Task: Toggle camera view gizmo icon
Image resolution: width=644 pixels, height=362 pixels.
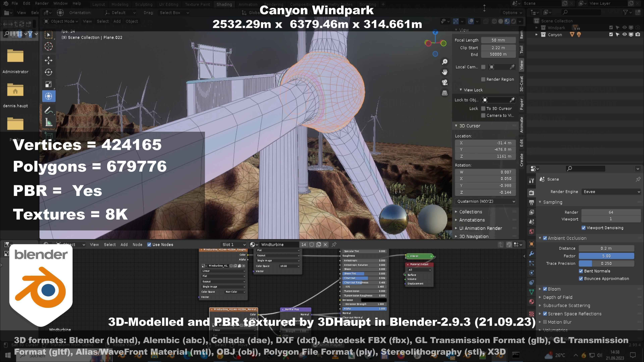Action: [x=444, y=82]
